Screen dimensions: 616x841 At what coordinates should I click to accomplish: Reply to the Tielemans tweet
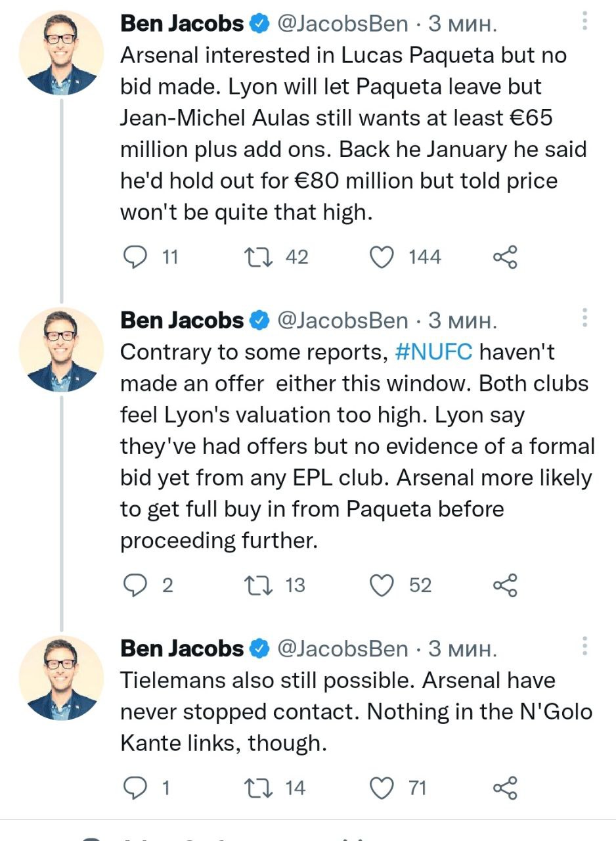pyautogui.click(x=135, y=787)
